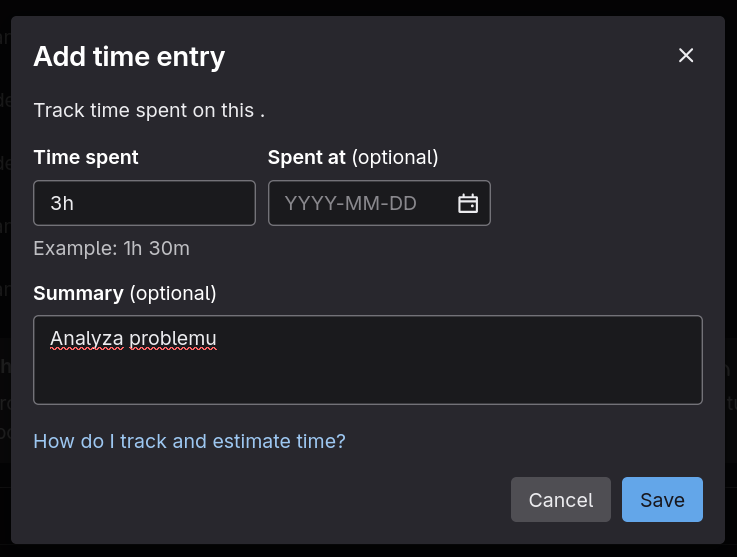737x557 pixels.
Task: Click the empty area below the summary text
Action: click(x=367, y=383)
